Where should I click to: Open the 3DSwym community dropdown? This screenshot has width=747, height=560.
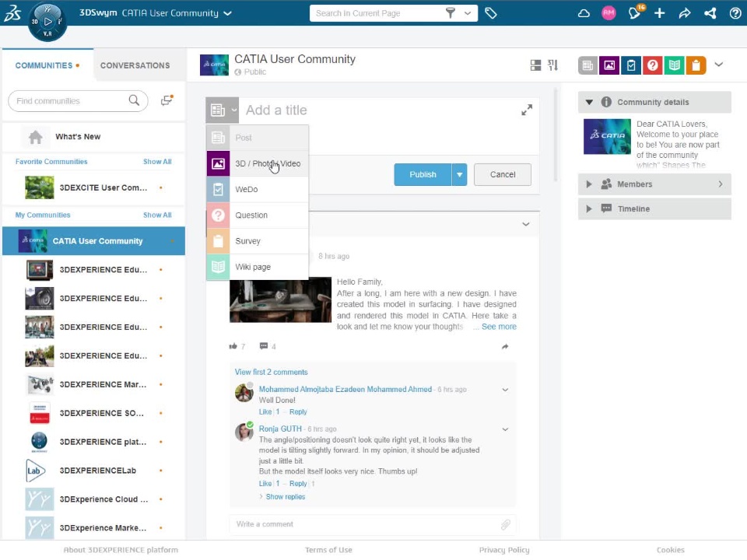coord(228,13)
